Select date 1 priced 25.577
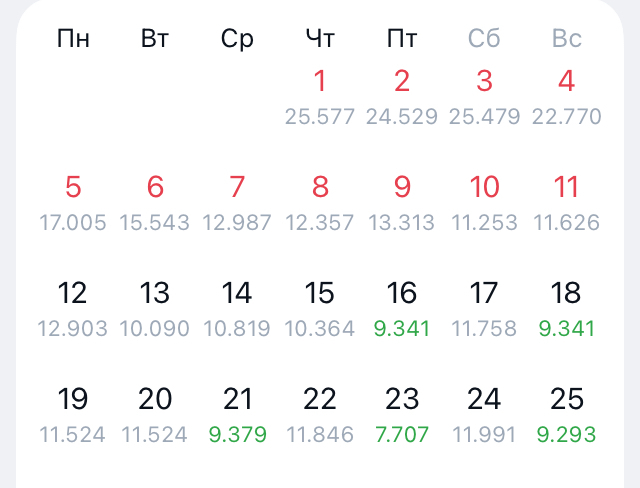The width and height of the screenshot is (640, 488). [x=320, y=95]
